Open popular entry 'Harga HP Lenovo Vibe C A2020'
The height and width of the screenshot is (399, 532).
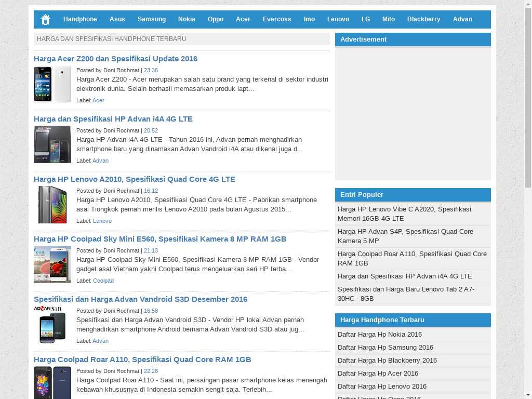pyautogui.click(x=404, y=214)
